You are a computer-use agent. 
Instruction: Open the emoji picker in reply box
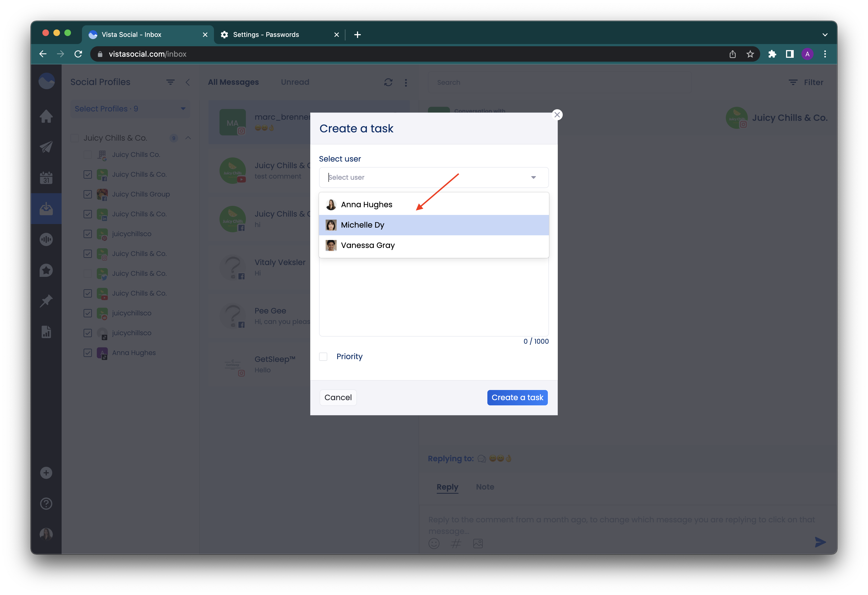coord(434,544)
